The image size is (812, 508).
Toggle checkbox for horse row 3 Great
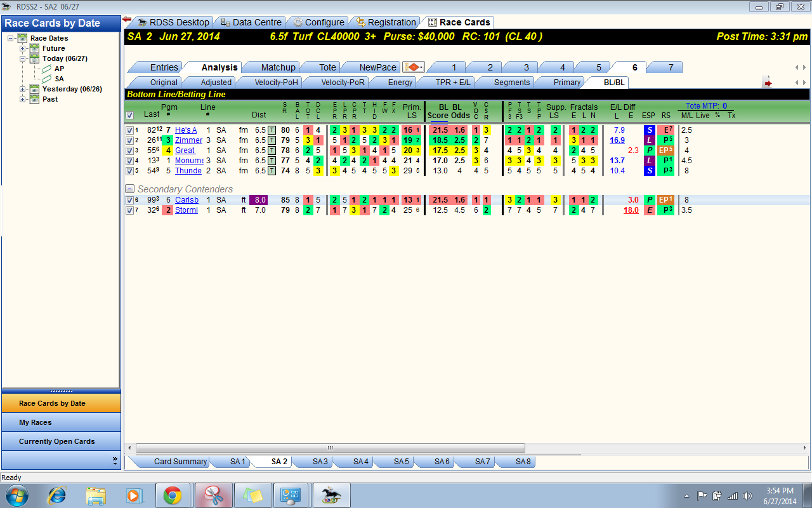129,150
